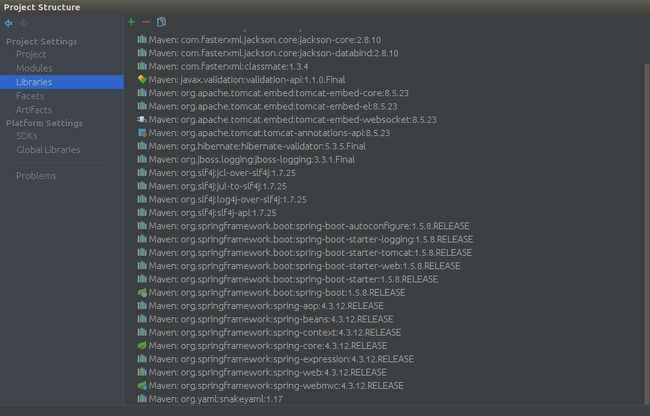Image resolution: width=650 pixels, height=416 pixels.
Task: Select Maven: org.slf4j:log4j-over-slf4j:1.7.25 entry
Action: coord(228,199)
